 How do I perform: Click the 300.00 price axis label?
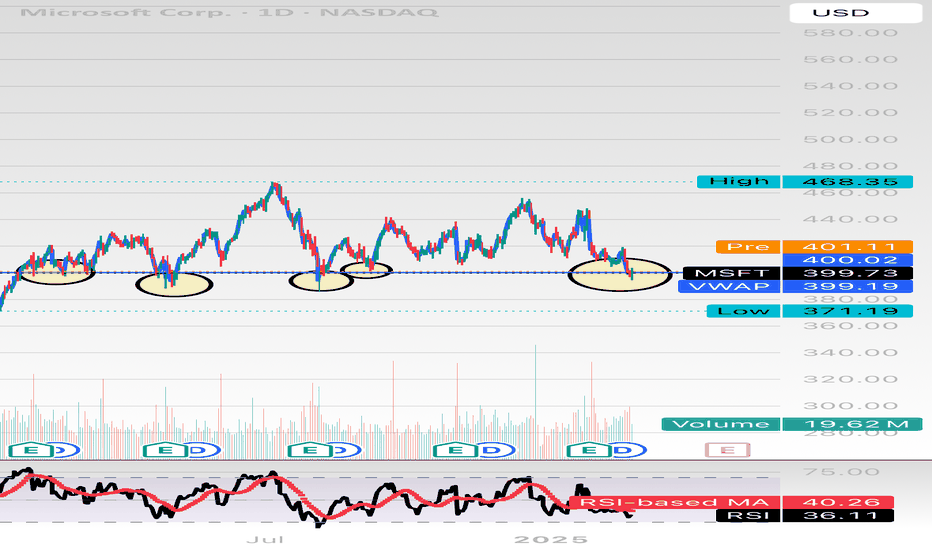tap(851, 406)
